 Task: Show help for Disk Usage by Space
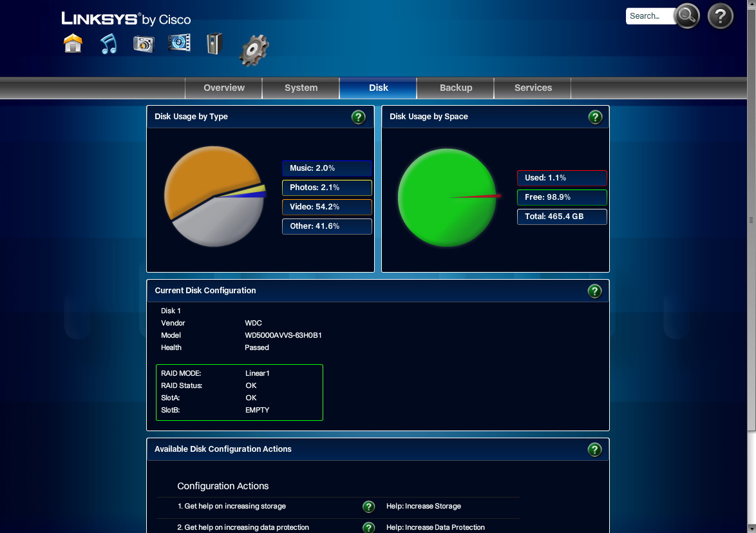(x=596, y=117)
